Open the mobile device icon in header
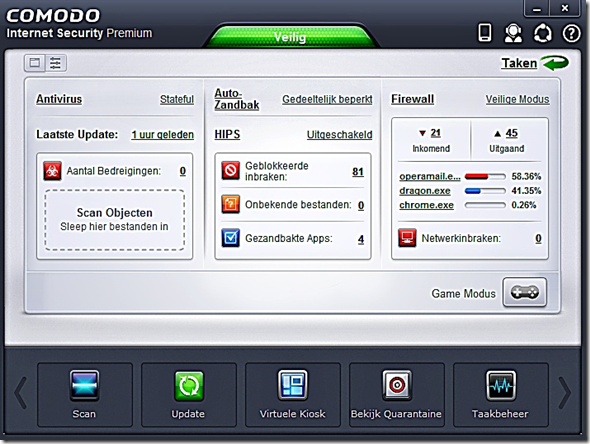 (485, 33)
